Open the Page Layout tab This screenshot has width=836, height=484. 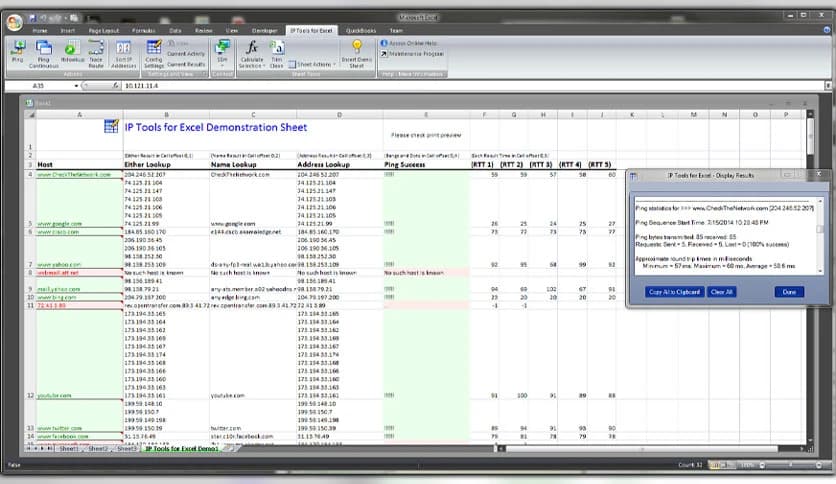pyautogui.click(x=104, y=31)
